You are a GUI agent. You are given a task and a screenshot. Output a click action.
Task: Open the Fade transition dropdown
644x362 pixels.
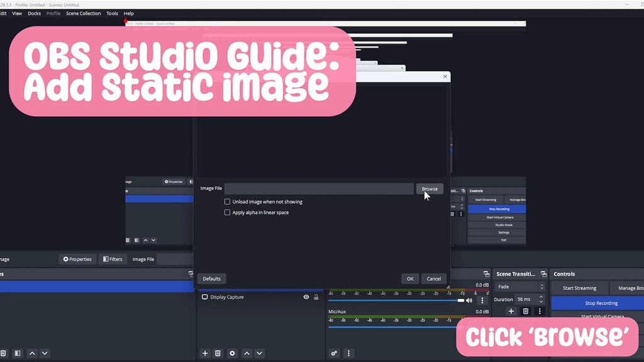click(520, 287)
